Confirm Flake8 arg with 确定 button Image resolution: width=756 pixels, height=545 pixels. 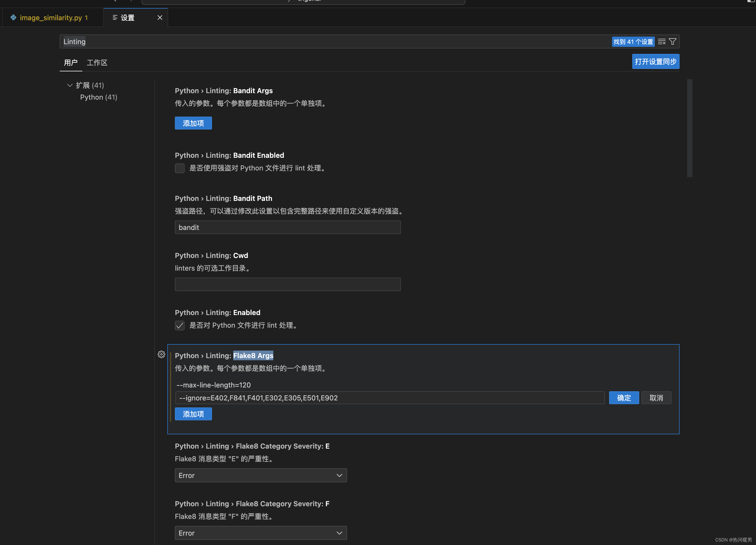point(624,398)
